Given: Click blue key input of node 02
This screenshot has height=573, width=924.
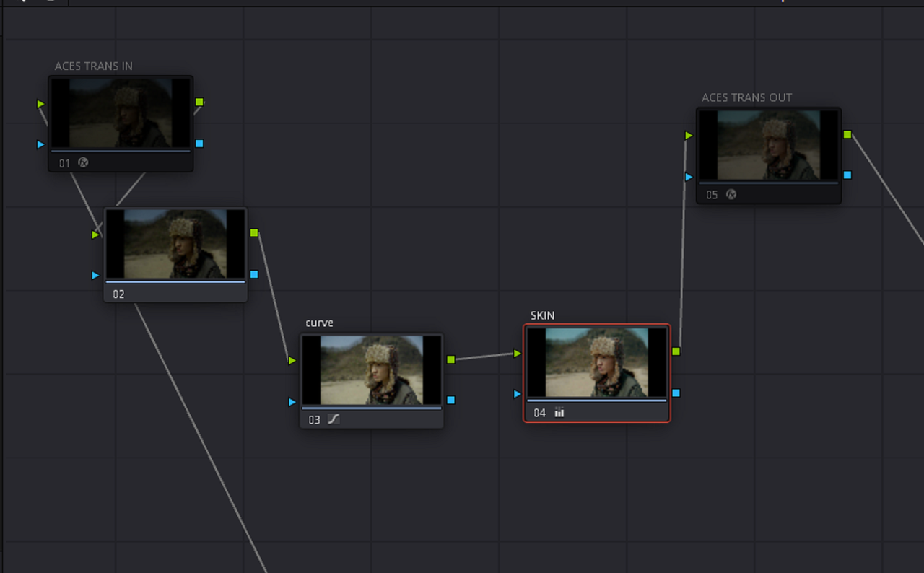Looking at the screenshot, I should tap(96, 275).
